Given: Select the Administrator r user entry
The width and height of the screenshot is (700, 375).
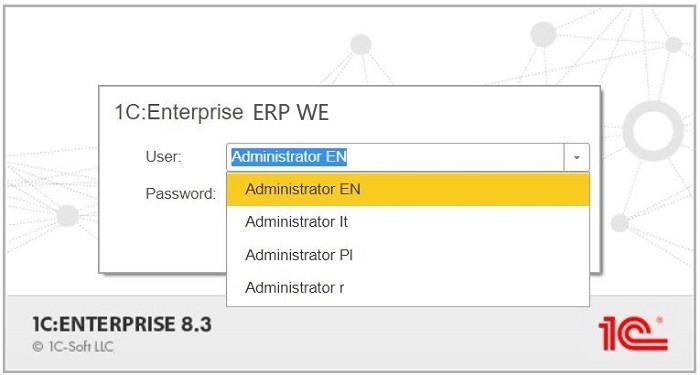Looking at the screenshot, I should (408, 288).
